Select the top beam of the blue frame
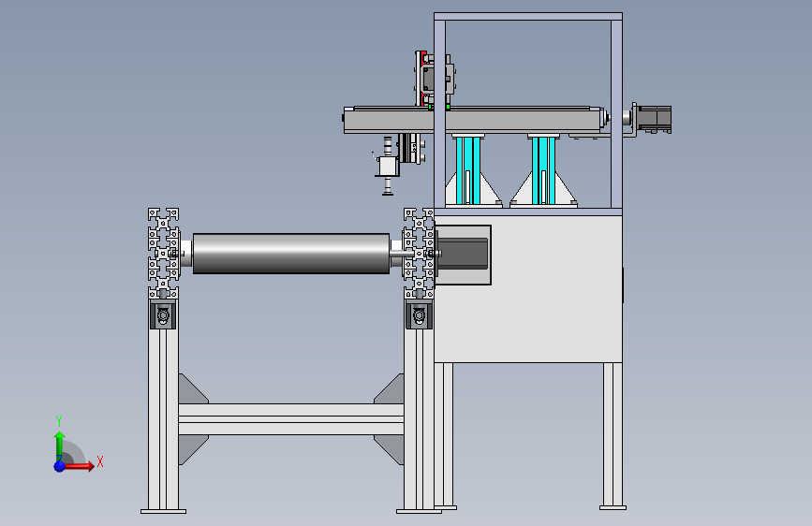812x526 pixels. click(528, 17)
